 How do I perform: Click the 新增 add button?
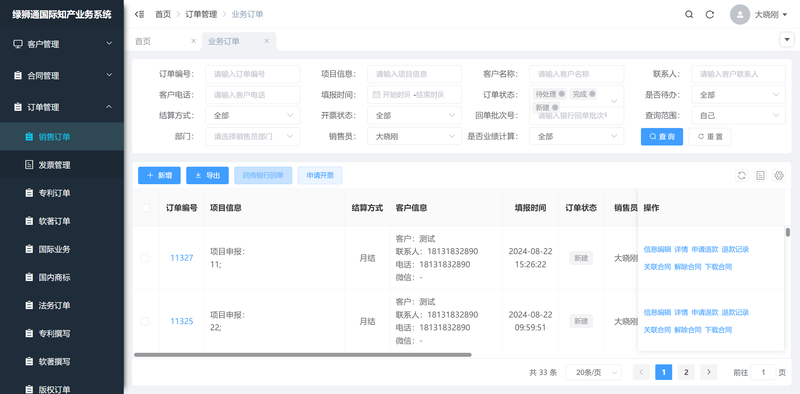[159, 176]
